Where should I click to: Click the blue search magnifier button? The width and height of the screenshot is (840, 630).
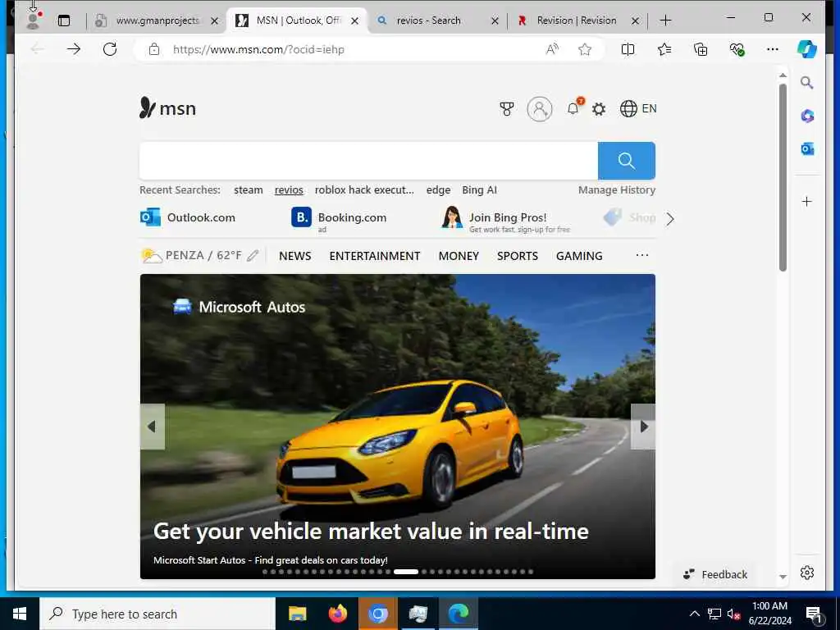tap(626, 161)
